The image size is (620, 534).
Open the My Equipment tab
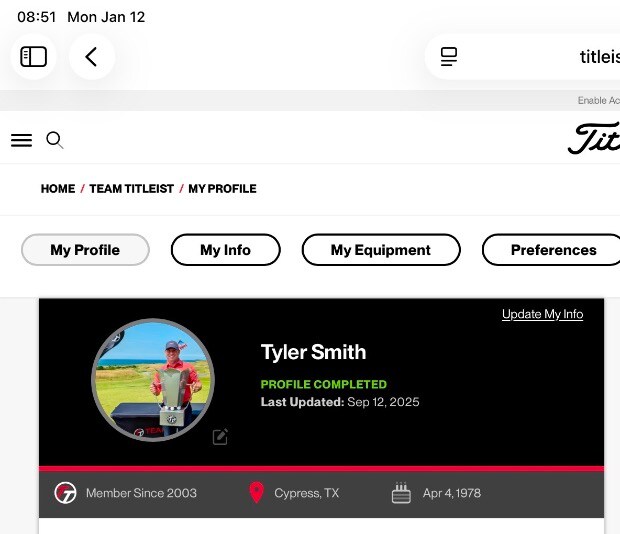[x=381, y=250]
